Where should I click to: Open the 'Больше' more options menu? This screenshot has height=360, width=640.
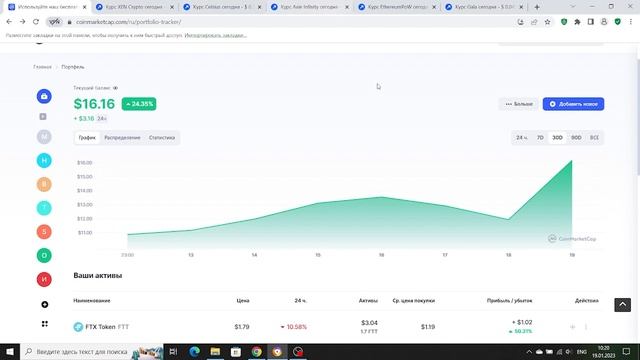coord(519,104)
